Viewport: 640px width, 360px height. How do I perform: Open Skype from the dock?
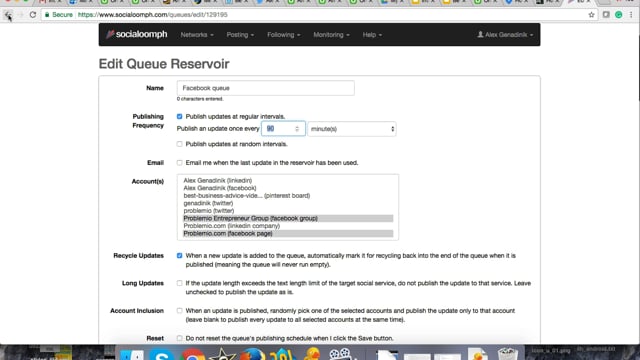[x=162, y=353]
